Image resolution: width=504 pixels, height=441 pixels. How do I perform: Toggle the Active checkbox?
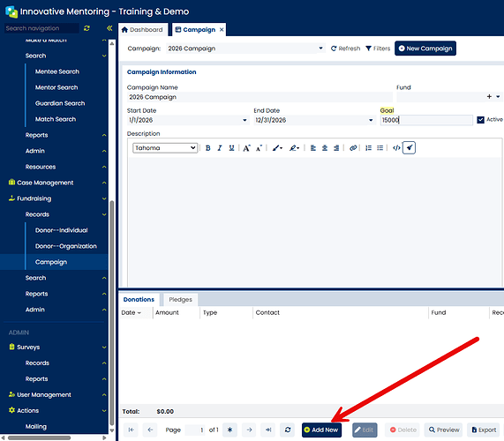(x=480, y=120)
